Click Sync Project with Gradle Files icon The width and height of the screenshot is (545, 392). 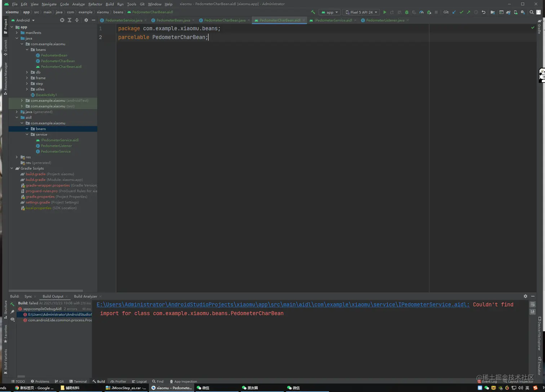click(508, 12)
